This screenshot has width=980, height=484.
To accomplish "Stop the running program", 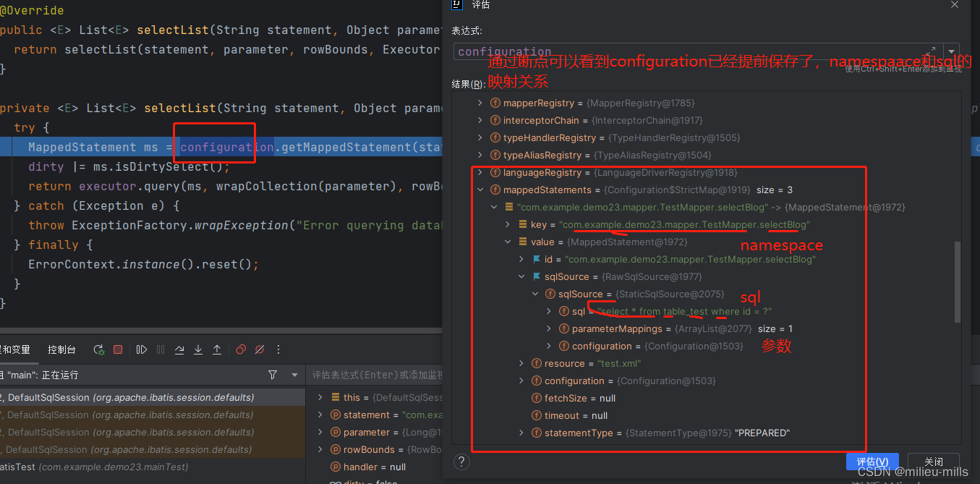I will (x=118, y=349).
